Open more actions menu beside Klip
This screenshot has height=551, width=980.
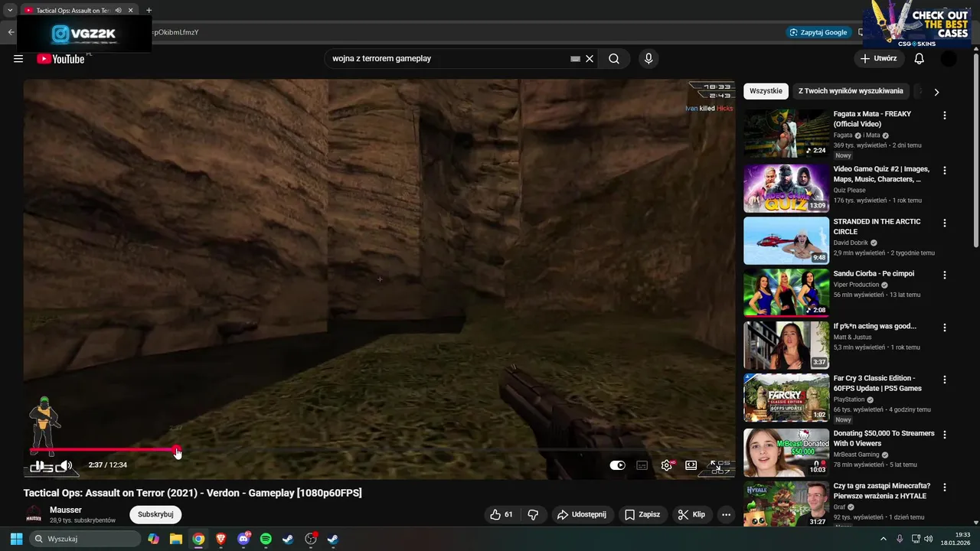[x=726, y=514]
